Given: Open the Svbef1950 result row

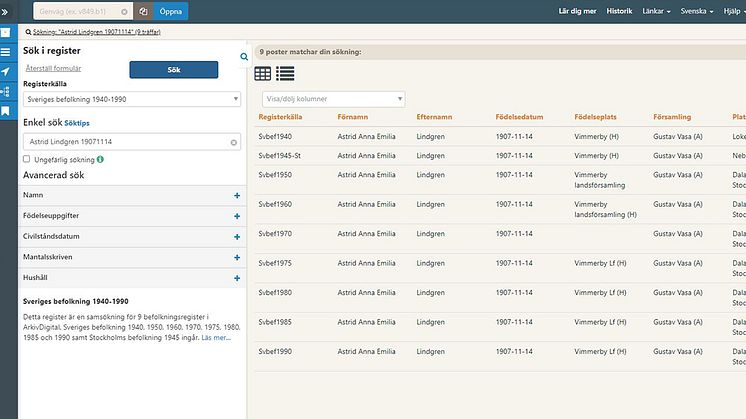Looking at the screenshot, I should point(500,180).
